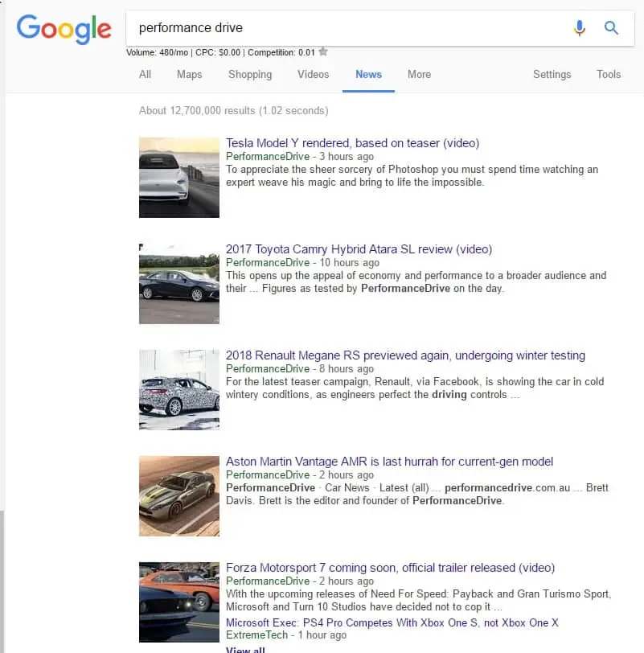Open the 2018 Renault Megane RS article
This screenshot has height=653, width=644.
(x=405, y=355)
